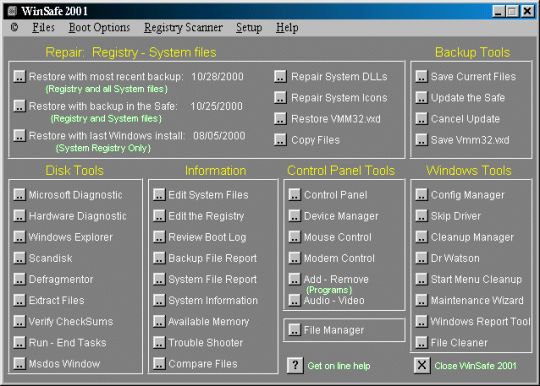Click the Edit System Files button
The height and width of the screenshot is (386, 540).
[x=159, y=195]
